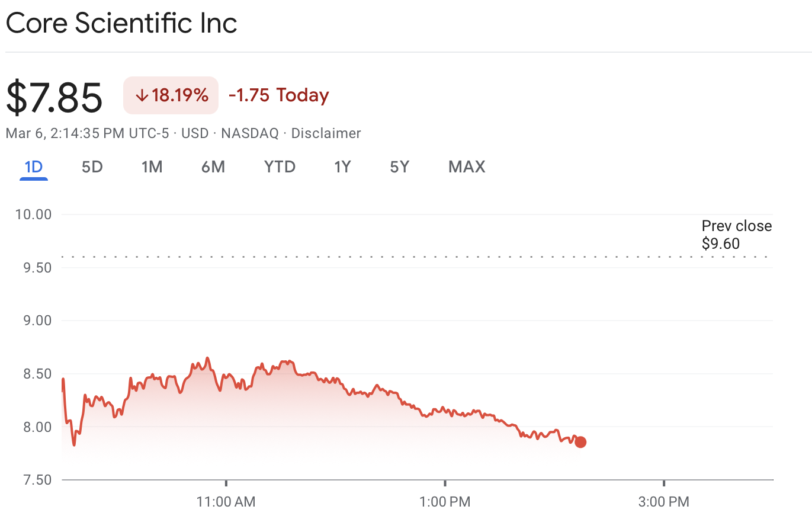
Task: Click the red current-price dot on chart
Action: tap(580, 442)
